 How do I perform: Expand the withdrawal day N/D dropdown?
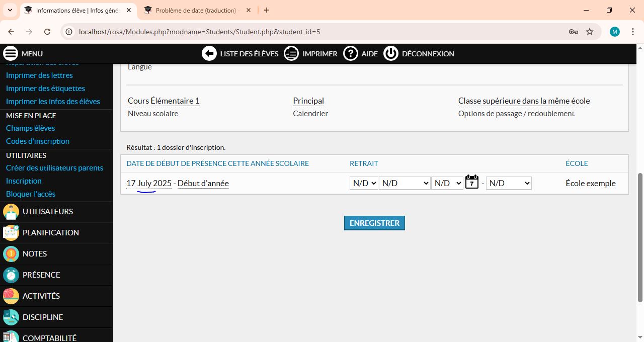[364, 183]
